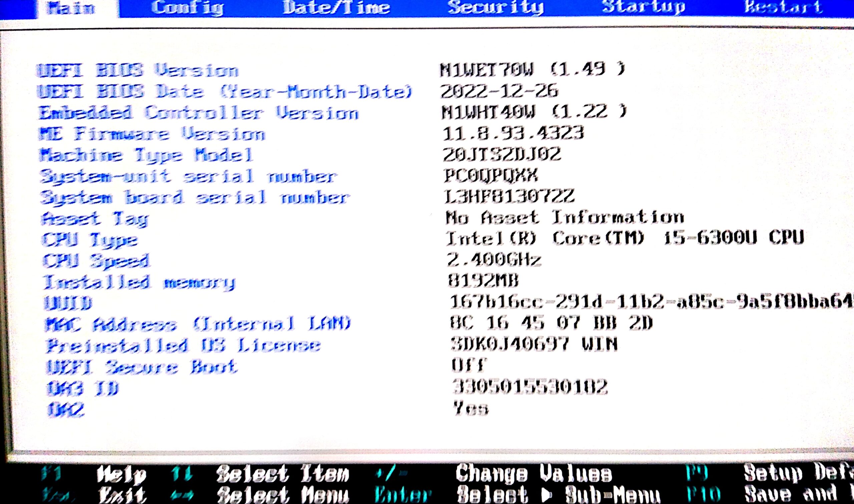Go to the Security tab

tap(495, 7)
